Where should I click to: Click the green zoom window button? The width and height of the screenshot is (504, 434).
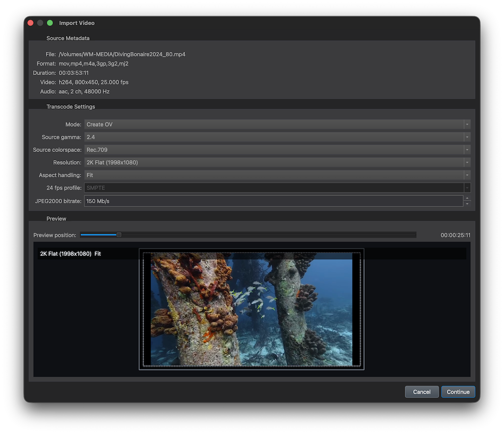(x=50, y=23)
